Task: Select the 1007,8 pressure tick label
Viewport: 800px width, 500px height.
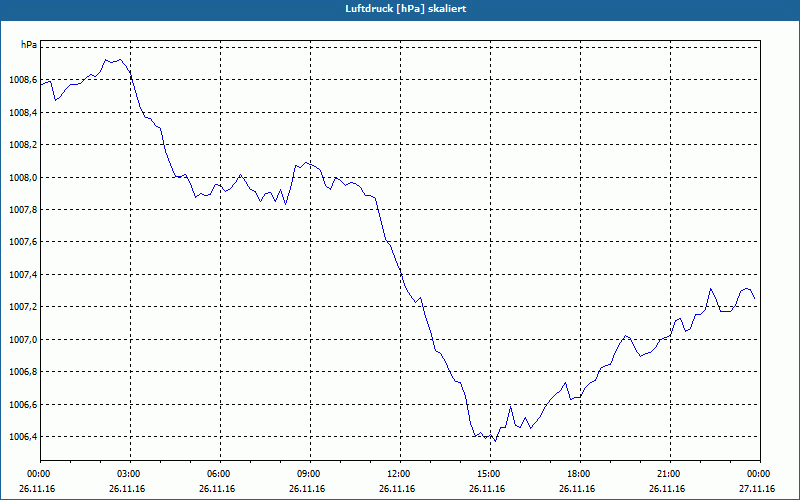Action: tap(23, 210)
